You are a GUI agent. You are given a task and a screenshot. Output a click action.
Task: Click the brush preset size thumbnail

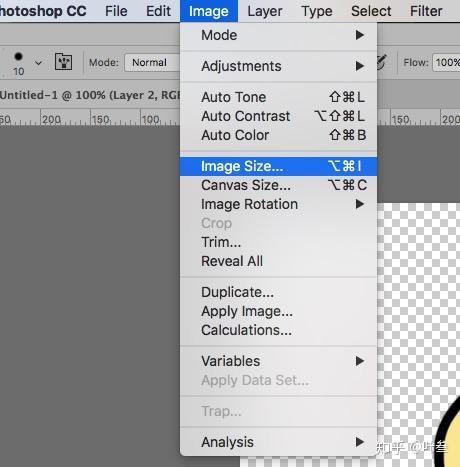click(x=18, y=63)
